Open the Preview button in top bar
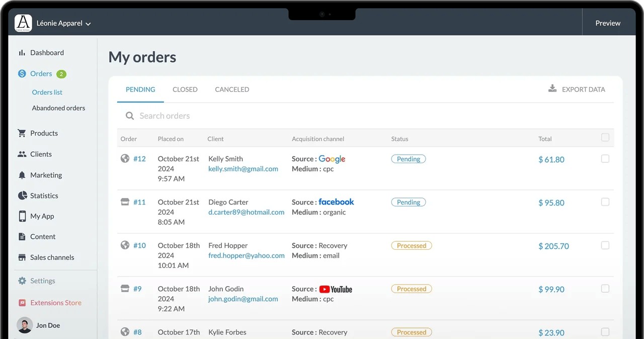Screen dimensions: 644x339 point(608,23)
